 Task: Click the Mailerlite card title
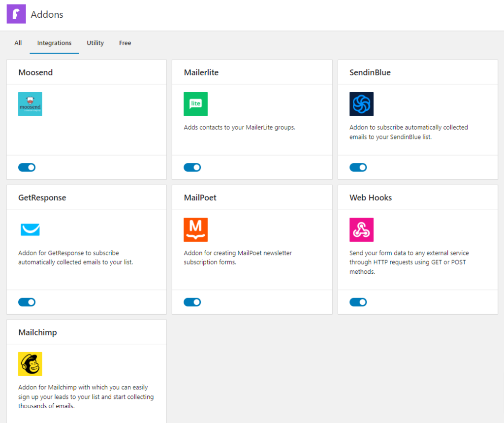201,72
